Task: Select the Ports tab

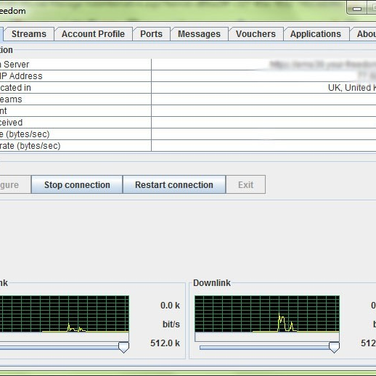Action: 151,34
